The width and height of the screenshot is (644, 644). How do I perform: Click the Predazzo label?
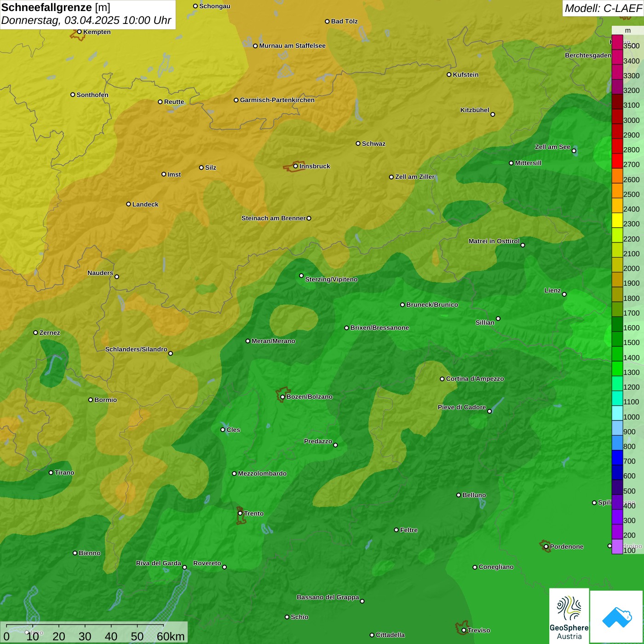point(318,441)
